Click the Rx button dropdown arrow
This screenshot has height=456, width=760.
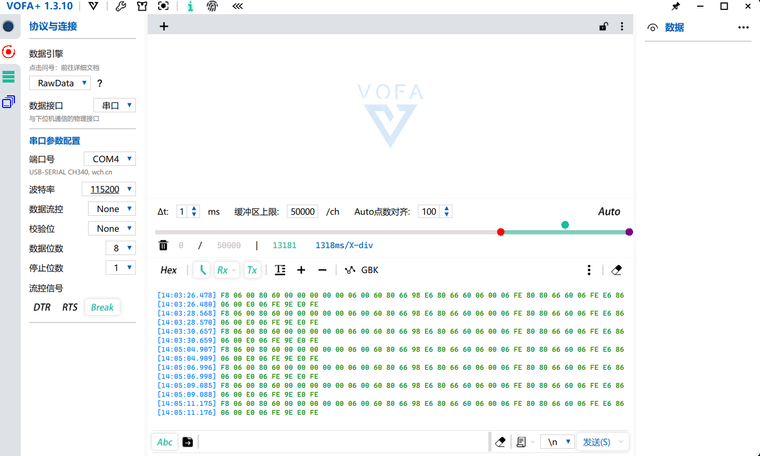pos(235,270)
